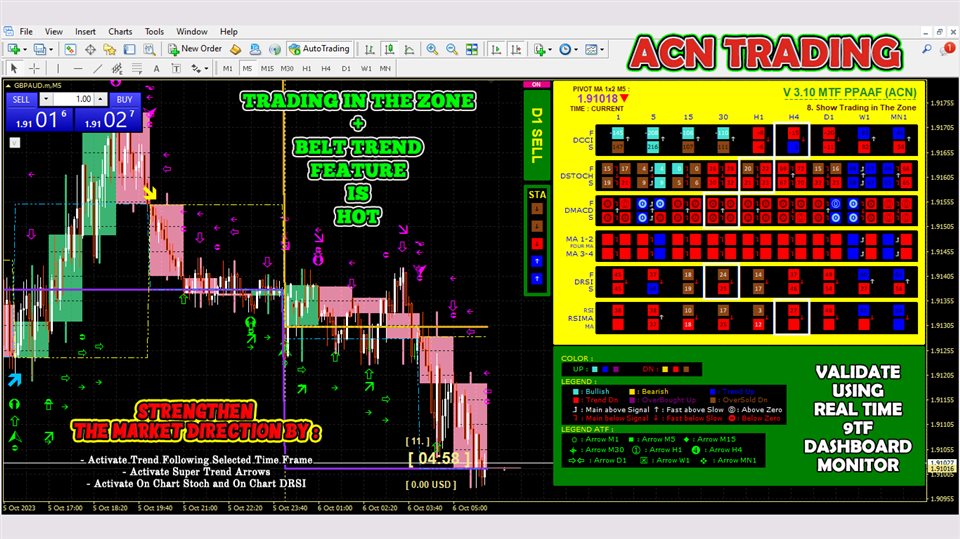Viewport: 960px width, 539px height.
Task: Switch chart to Line Chart mode
Action: [x=409, y=49]
